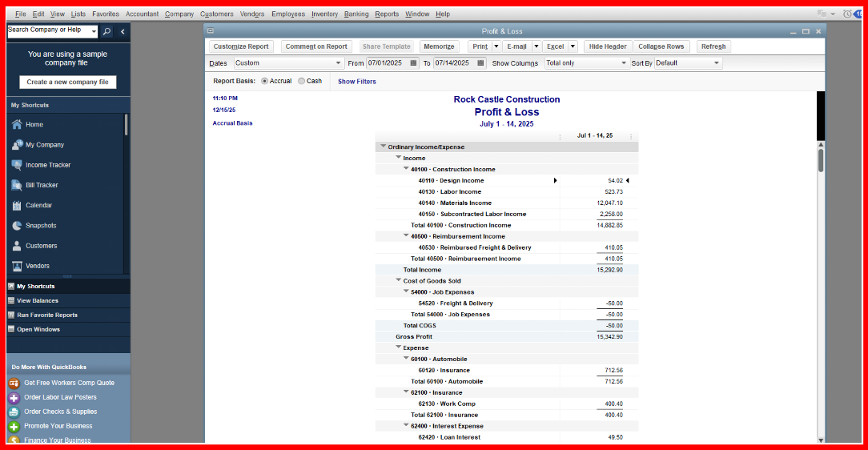
Task: Open Bill Tracker shortcut icon
Action: 17,185
